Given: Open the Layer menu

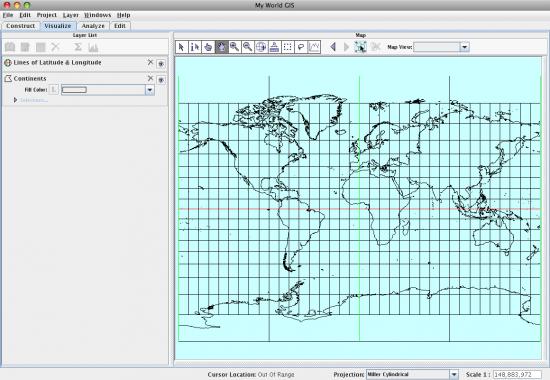Looking at the screenshot, I should pos(71,15).
